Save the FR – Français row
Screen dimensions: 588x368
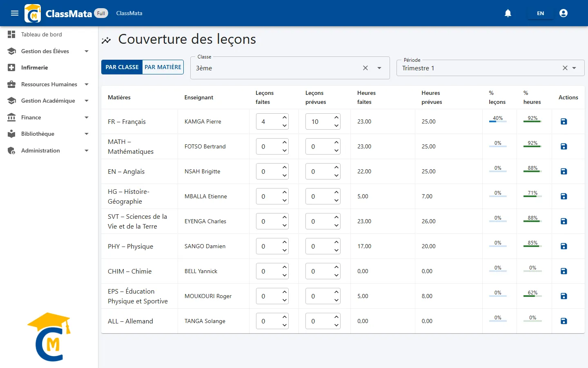(x=564, y=121)
